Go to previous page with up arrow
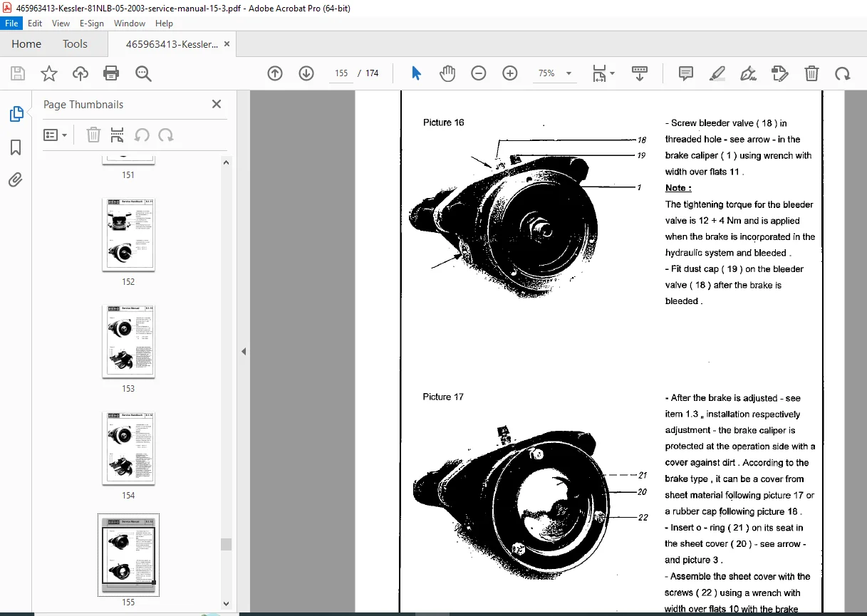Screen dimensions: 867x616 tap(275, 73)
